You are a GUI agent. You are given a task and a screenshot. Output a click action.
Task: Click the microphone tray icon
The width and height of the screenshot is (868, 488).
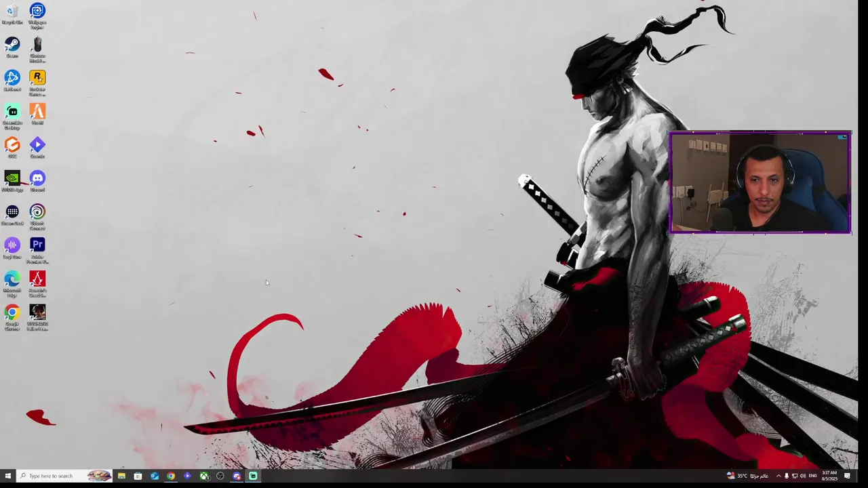pyautogui.click(x=787, y=476)
